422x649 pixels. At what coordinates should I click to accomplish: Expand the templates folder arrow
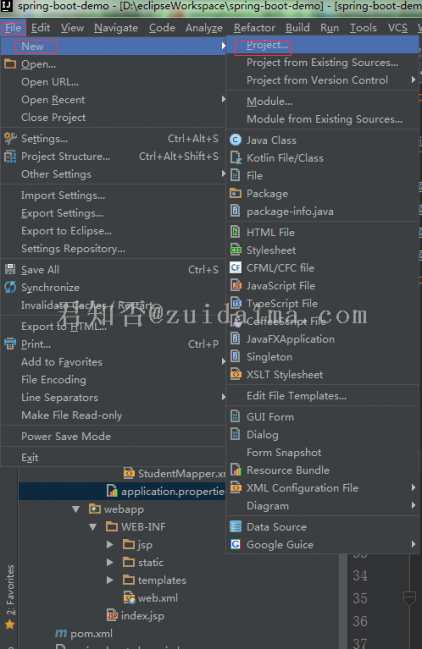pos(110,580)
